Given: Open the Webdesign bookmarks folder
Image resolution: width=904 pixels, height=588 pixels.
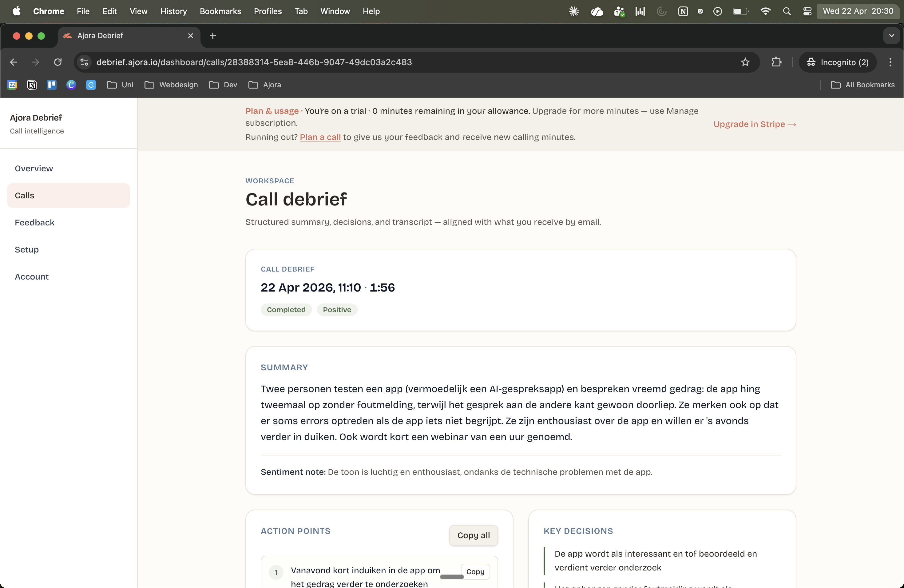Looking at the screenshot, I should coord(171,85).
